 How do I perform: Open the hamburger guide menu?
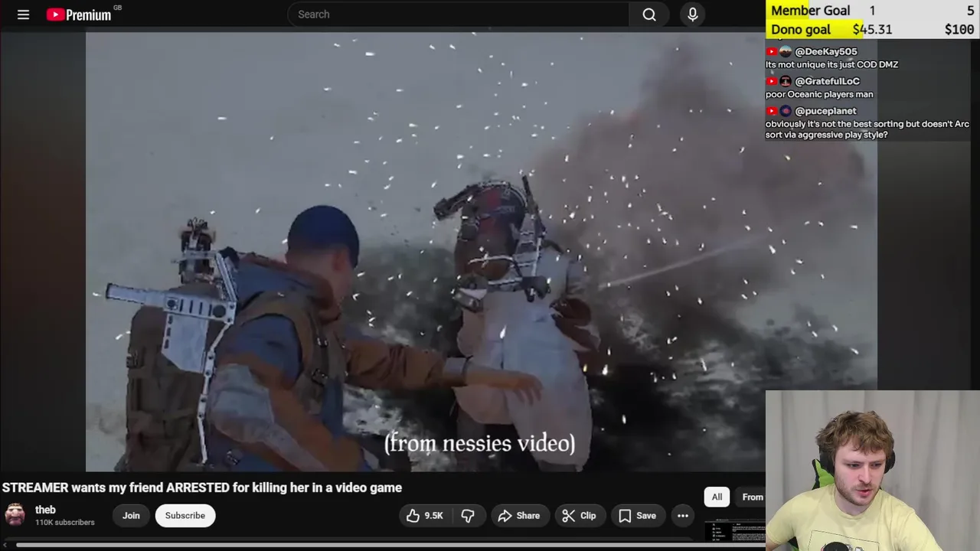click(x=23, y=15)
